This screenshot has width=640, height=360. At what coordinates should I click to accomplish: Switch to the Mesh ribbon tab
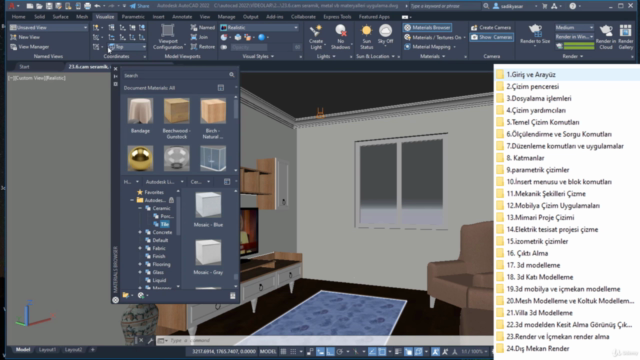click(x=82, y=17)
